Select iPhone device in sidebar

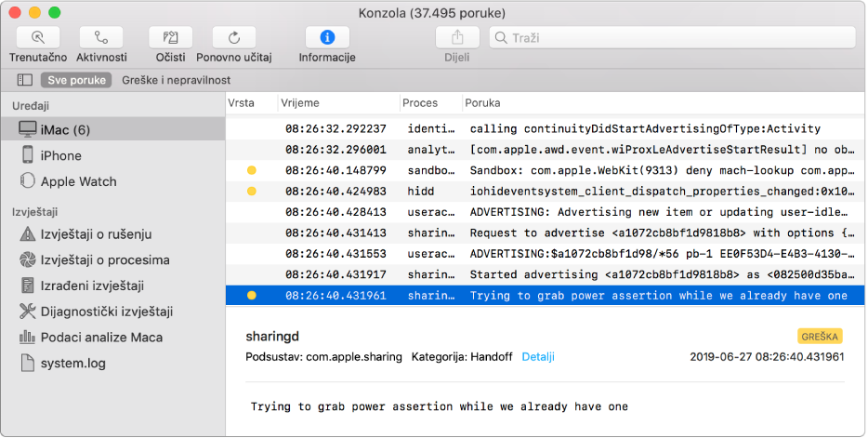point(113,155)
